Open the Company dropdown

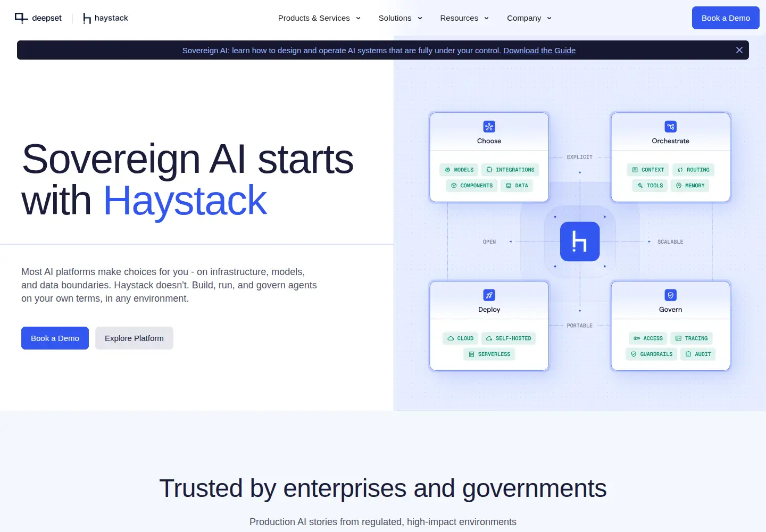click(529, 18)
